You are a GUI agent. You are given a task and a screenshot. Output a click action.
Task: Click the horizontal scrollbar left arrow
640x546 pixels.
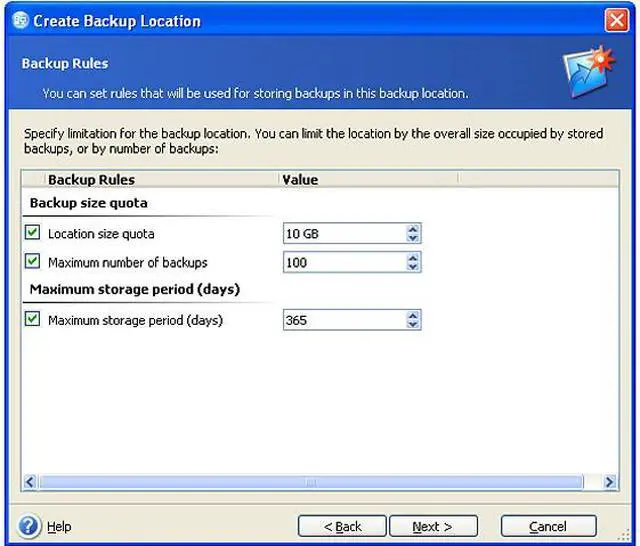(x=30, y=482)
